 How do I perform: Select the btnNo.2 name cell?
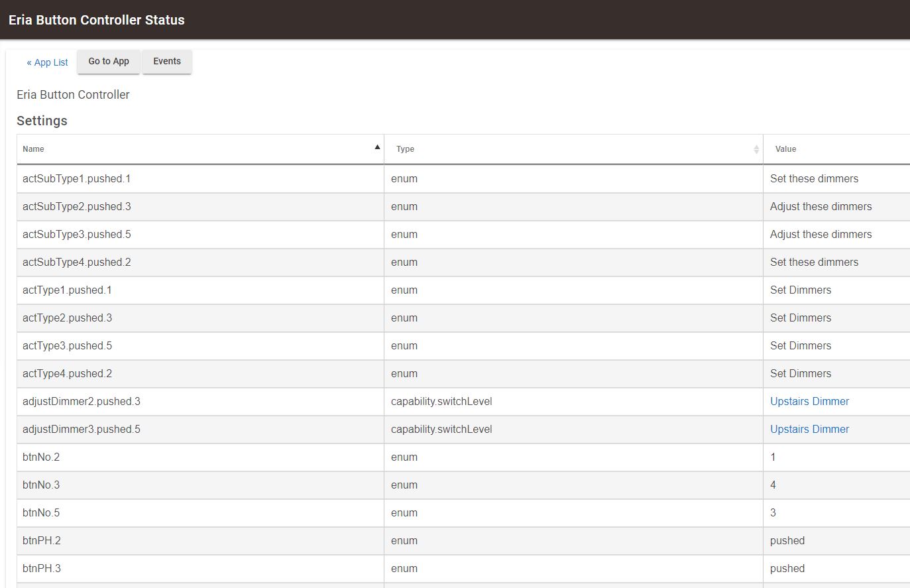[x=200, y=457]
